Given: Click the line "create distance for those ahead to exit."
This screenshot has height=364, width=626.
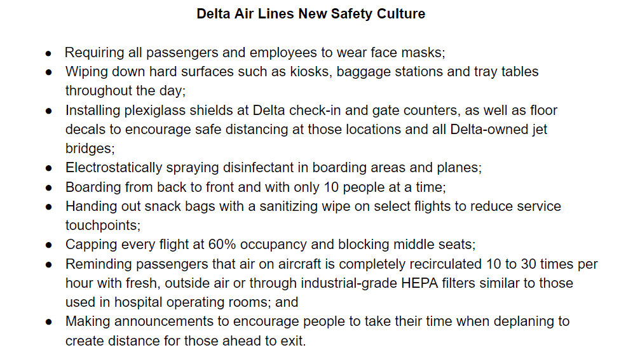Looking at the screenshot, I should pyautogui.click(x=186, y=341).
